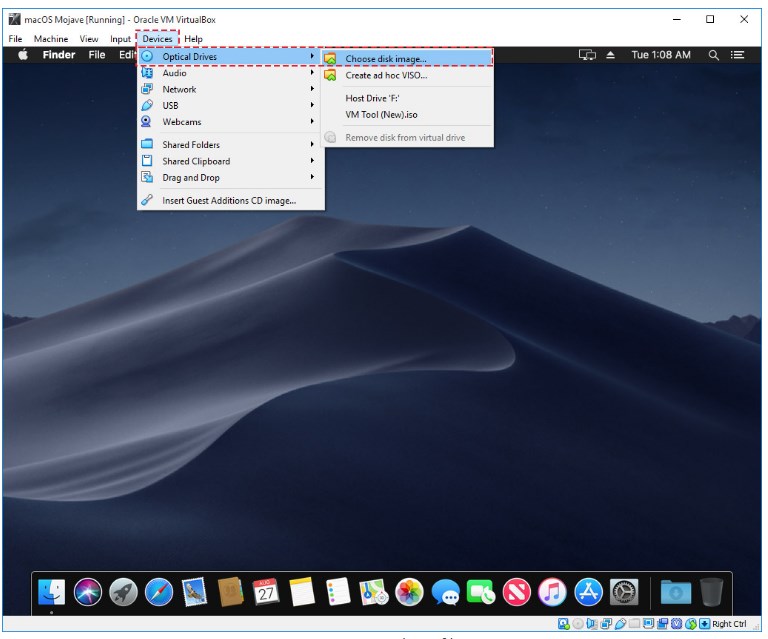Expand the Network submenu
The height and width of the screenshot is (639, 768).
pyautogui.click(x=179, y=89)
